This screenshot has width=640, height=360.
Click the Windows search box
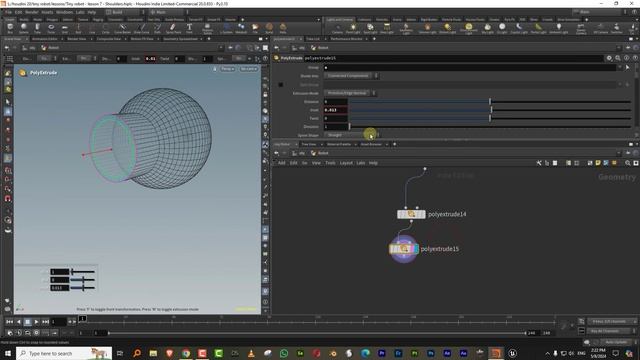click(x=64, y=353)
